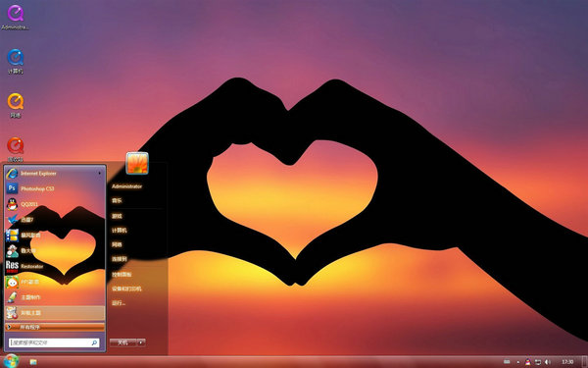Viewport: 588px width, 368px height.
Task: Click the Show desktop strip at taskbar end
Action: pos(585,362)
